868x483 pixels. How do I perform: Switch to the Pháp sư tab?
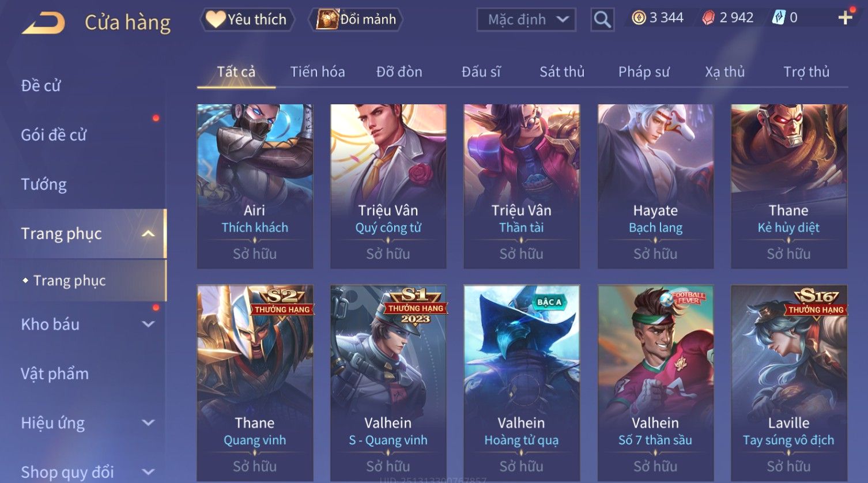[644, 71]
